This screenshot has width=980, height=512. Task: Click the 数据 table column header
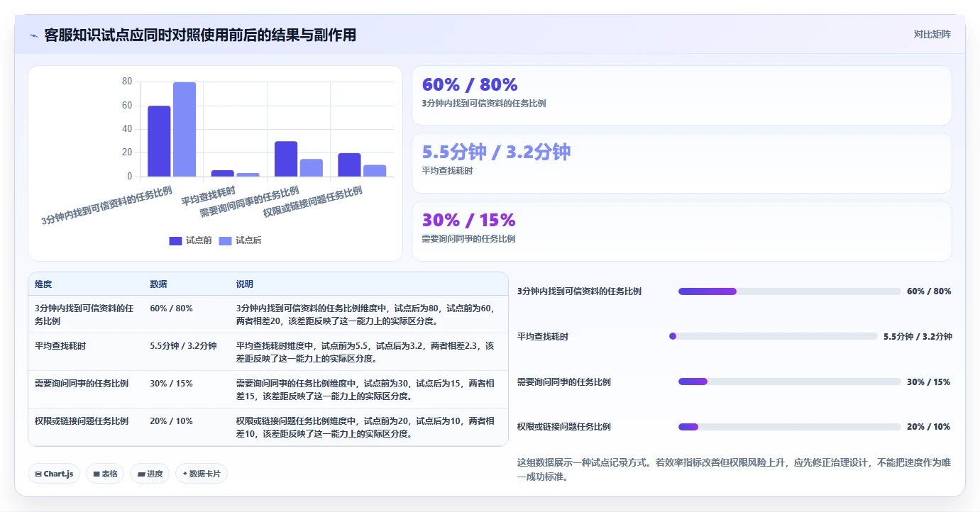click(159, 284)
